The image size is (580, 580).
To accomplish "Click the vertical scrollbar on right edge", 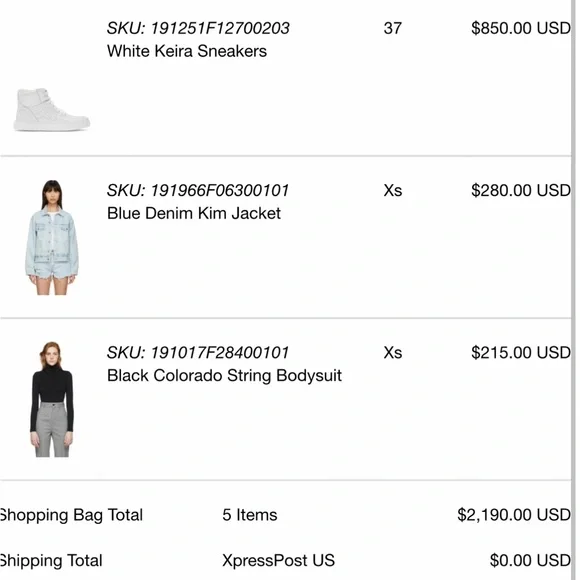I will (x=574, y=290).
